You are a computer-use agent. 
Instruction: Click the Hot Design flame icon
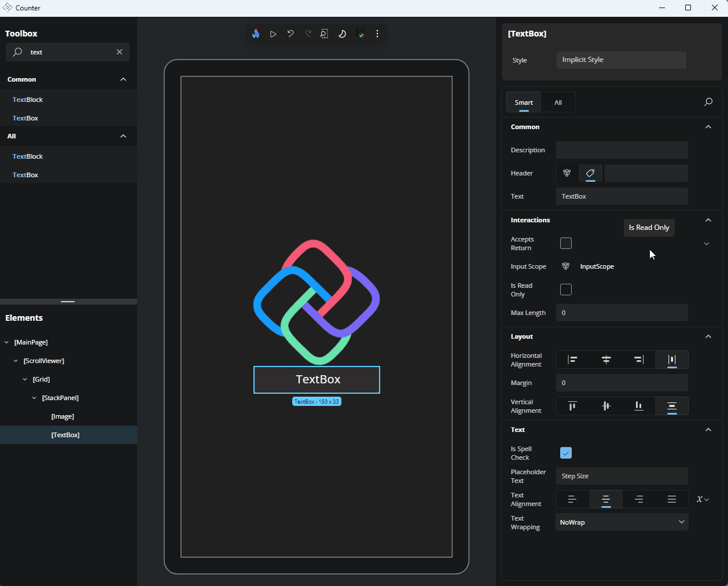pyautogui.click(x=256, y=34)
